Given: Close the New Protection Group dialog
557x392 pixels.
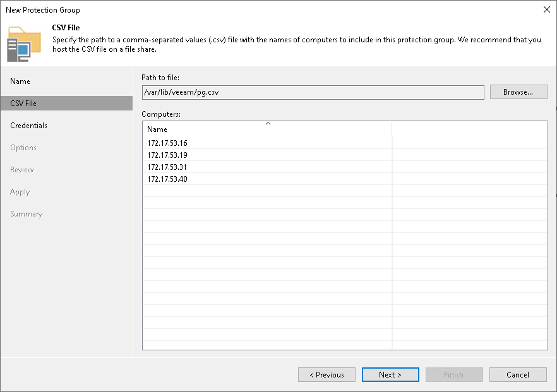Looking at the screenshot, I should click(x=546, y=9).
